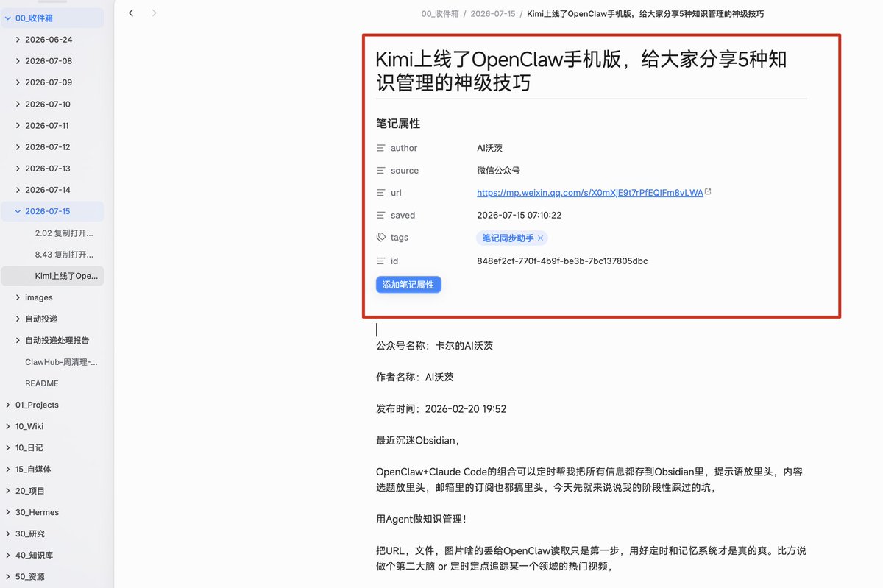
Task: Click the line 公众号名称：卡尔的AI沃茨
Action: [x=434, y=345]
